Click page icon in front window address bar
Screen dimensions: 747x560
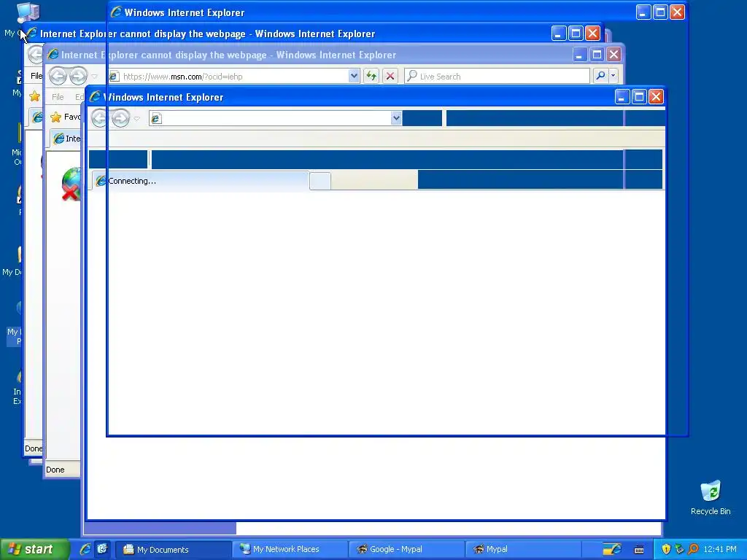(x=156, y=119)
